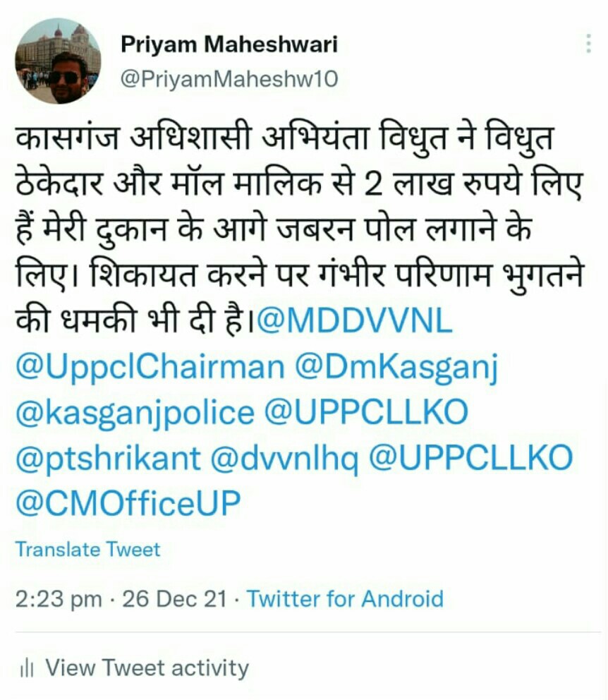Click the Priyam Maheshwari display name
Viewport: 608px width, 700px height.
point(229,44)
